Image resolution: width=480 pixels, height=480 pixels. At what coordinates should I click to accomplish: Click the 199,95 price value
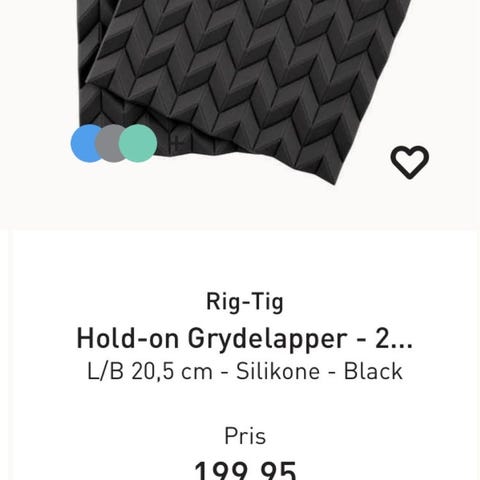(x=245, y=471)
